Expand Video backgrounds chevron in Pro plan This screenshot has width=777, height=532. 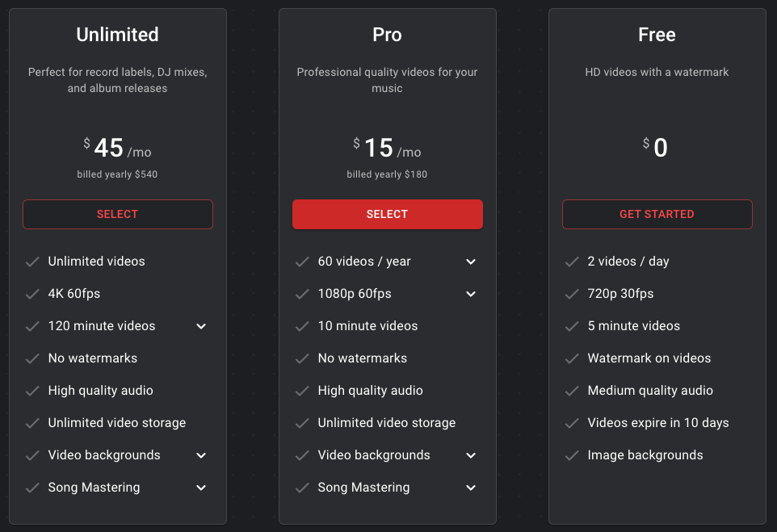coord(471,455)
